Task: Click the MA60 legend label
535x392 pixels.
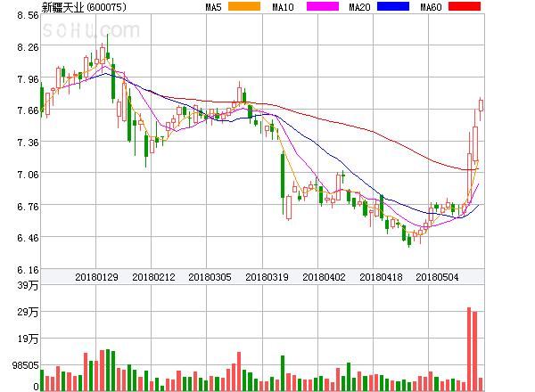Action: pos(431,7)
